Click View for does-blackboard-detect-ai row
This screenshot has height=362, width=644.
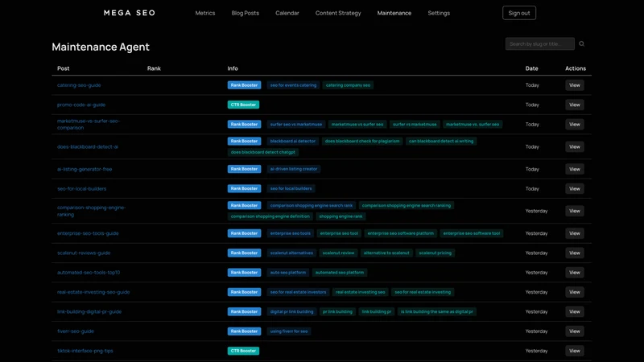(575, 146)
